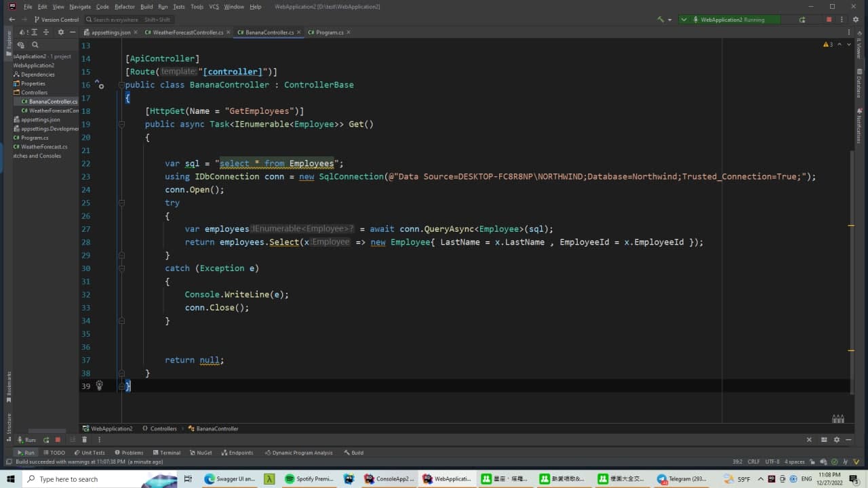Click the hammer Build icon in the toolbar
The width and height of the screenshot is (868, 488).
coord(660,20)
